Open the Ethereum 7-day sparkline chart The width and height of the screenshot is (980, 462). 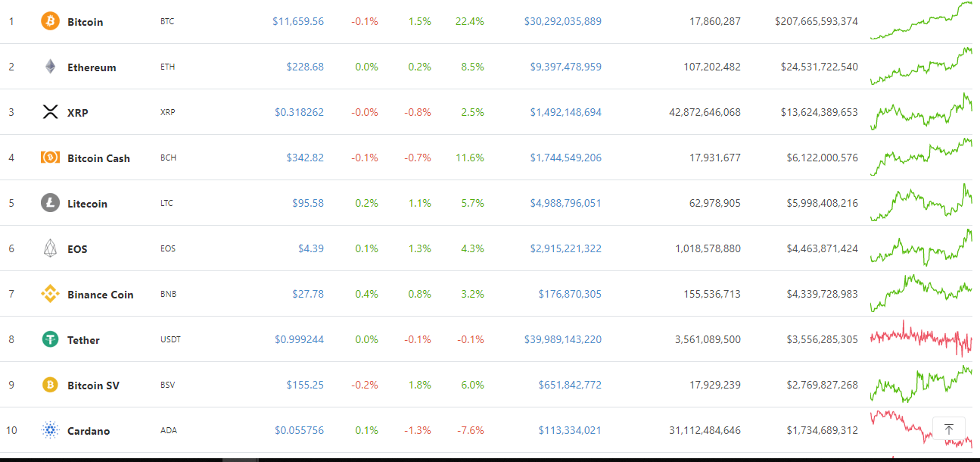point(921,66)
